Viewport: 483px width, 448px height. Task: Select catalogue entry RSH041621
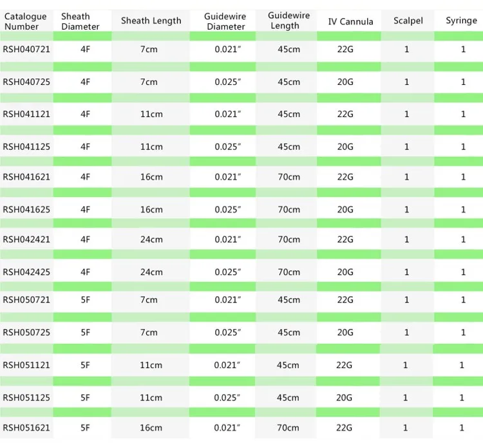(x=26, y=177)
